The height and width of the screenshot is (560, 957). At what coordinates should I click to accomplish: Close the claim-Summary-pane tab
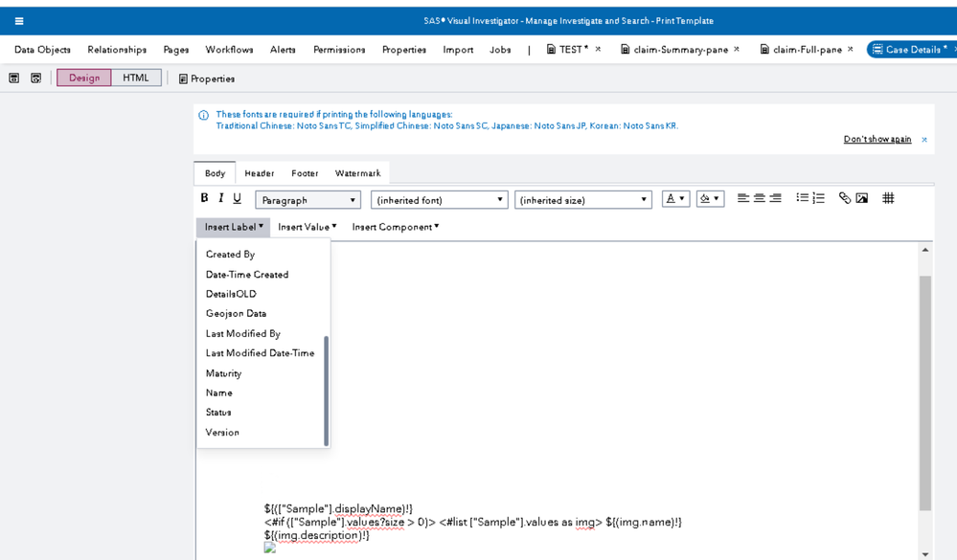[x=737, y=50]
